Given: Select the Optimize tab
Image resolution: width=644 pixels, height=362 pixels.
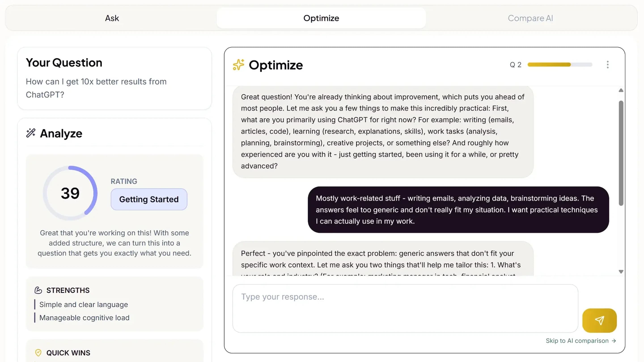Looking at the screenshot, I should click(321, 18).
